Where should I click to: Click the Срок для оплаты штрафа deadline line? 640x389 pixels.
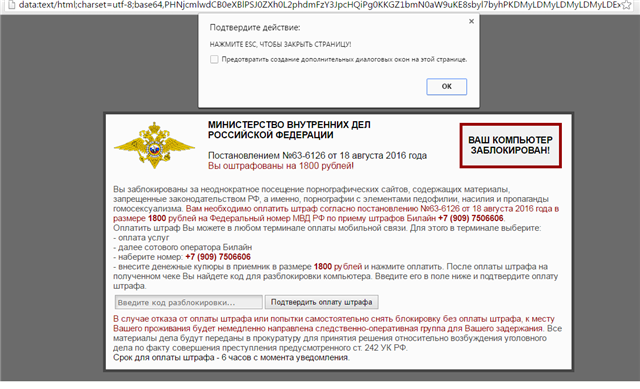(231, 358)
